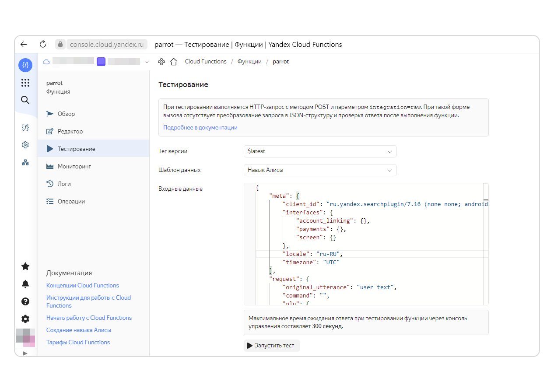
Task: Select Тестирование menu item
Action: point(93,149)
